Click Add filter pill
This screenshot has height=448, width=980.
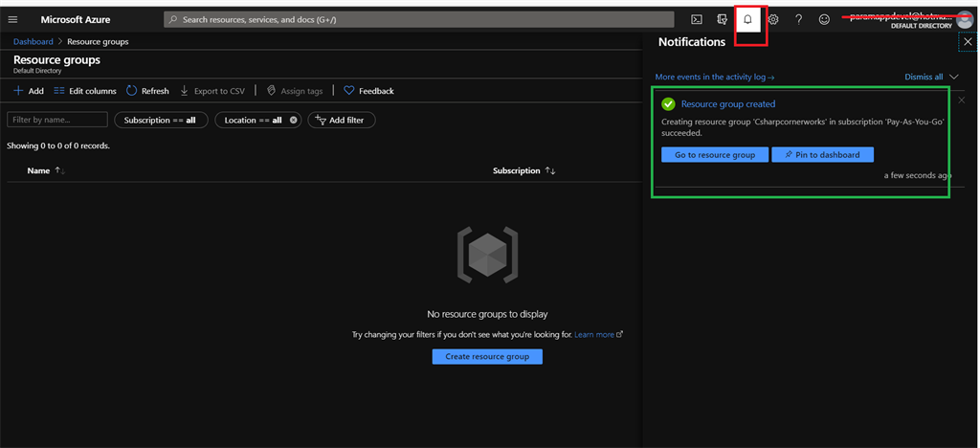click(x=342, y=120)
